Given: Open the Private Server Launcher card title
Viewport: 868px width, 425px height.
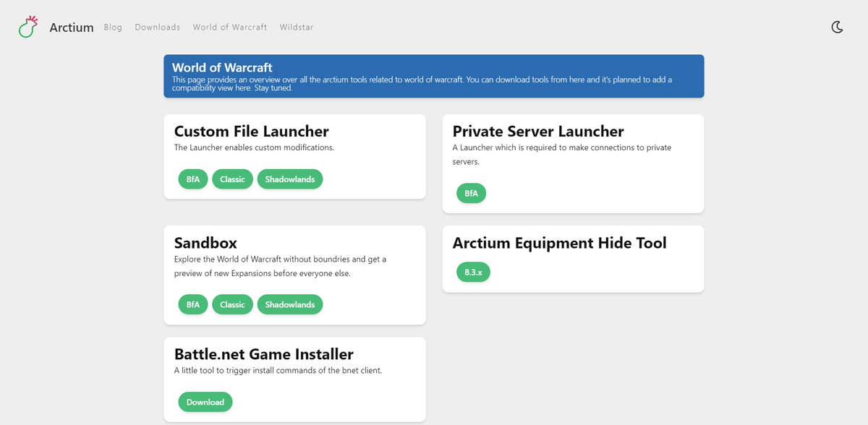Looking at the screenshot, I should (x=538, y=132).
